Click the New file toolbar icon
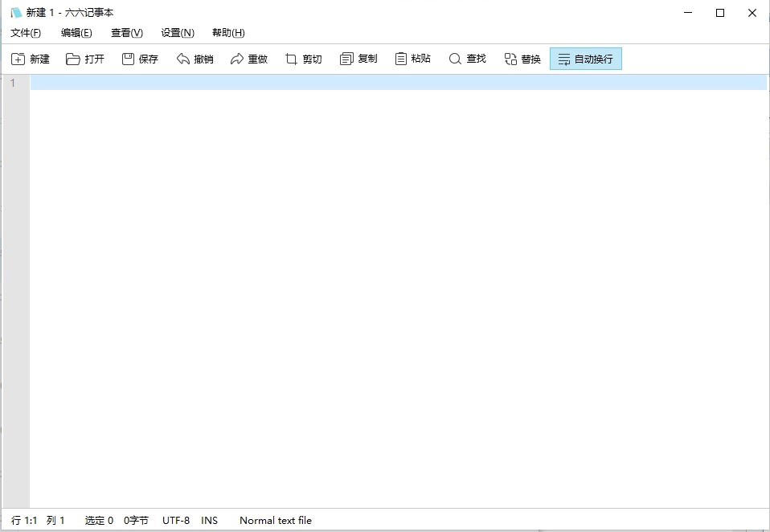The height and width of the screenshot is (532, 770). (x=18, y=59)
